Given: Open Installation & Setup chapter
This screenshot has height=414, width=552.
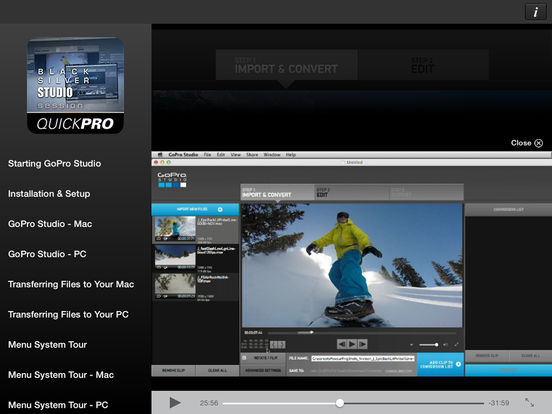Looking at the screenshot, I should click(x=49, y=194).
